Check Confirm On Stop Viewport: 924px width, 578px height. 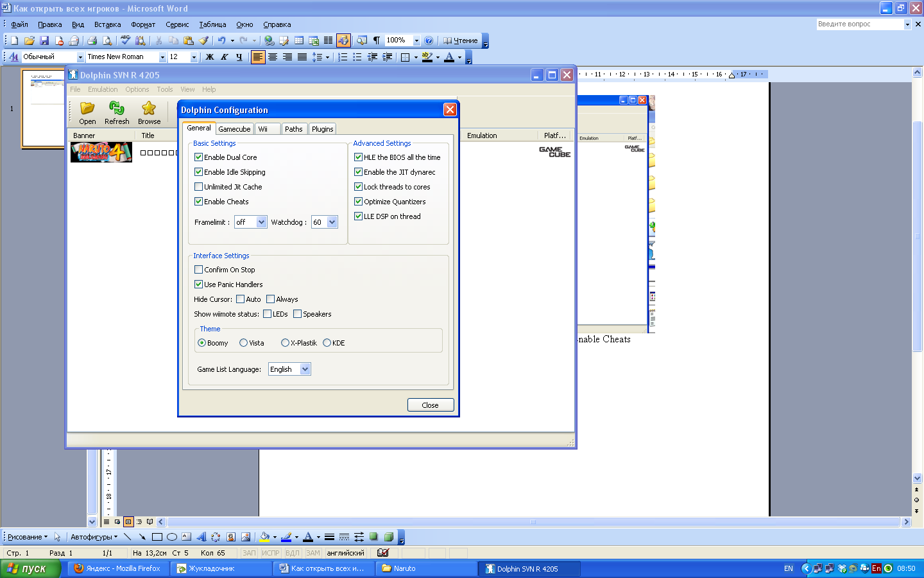click(199, 270)
